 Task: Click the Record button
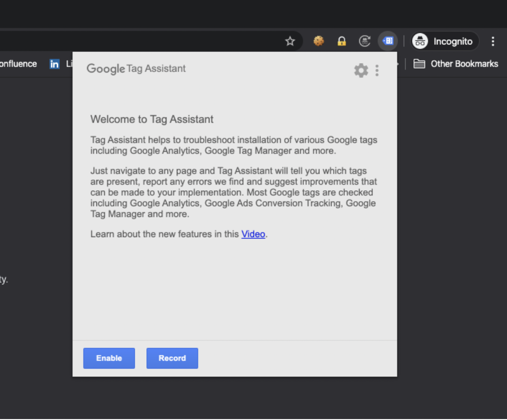[x=172, y=358]
